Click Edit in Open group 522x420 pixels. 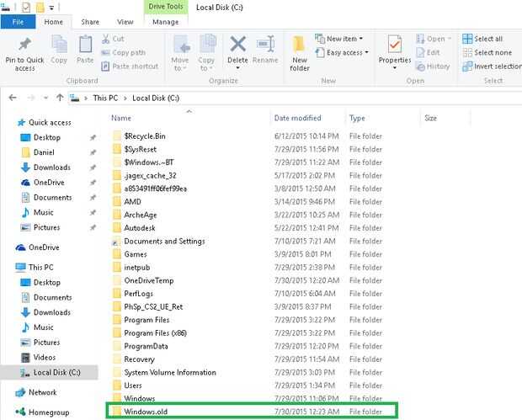click(428, 52)
